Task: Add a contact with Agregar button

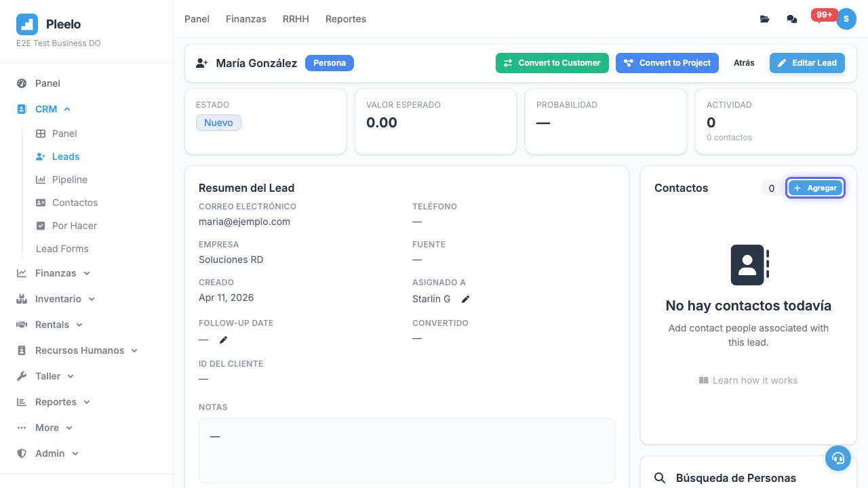Action: click(815, 188)
